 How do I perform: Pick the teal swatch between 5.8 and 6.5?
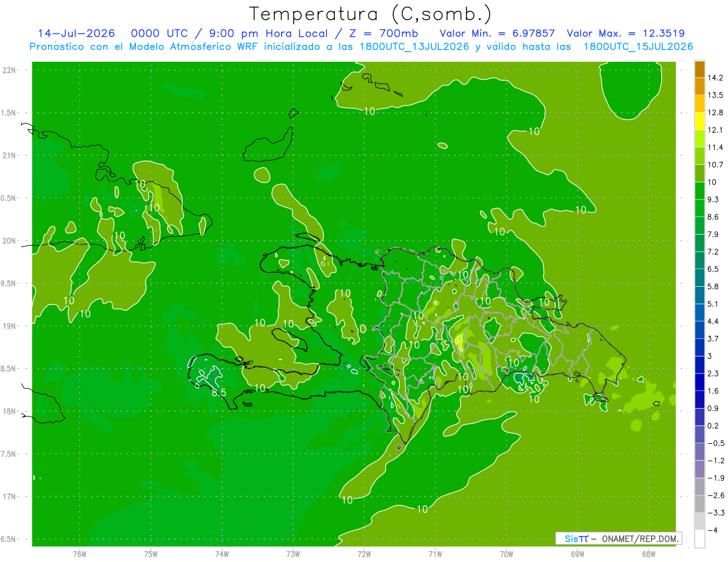click(x=699, y=278)
